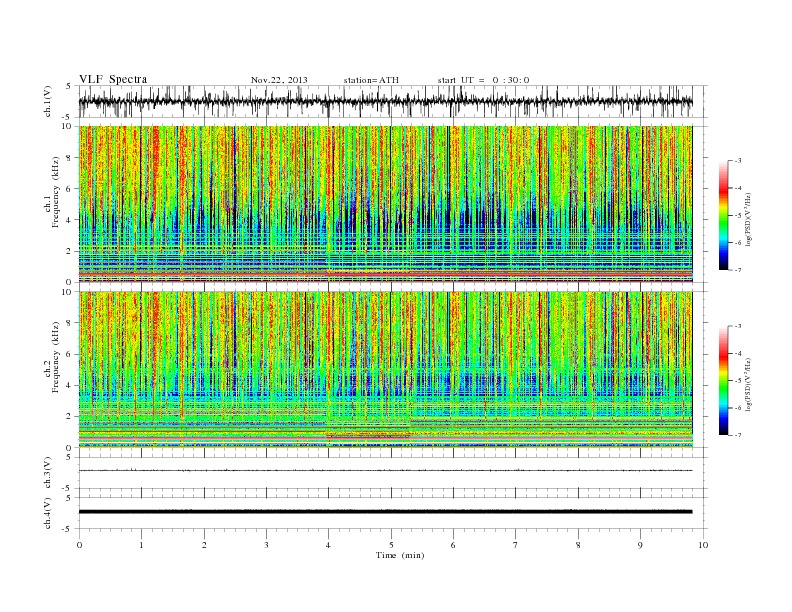Select the "ch.2 Frequency (kHz)" axis label

click(x=51, y=357)
